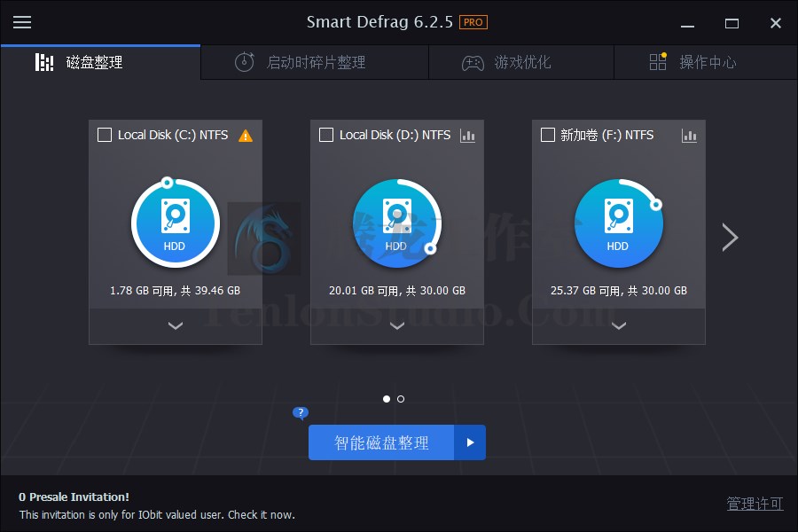Click the HDD disk icon of 新加卷 (F:)
This screenshot has height=532, width=798.
(619, 223)
